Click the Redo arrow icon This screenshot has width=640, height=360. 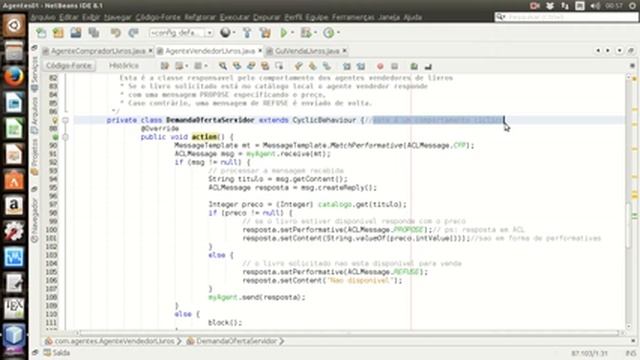[133, 33]
